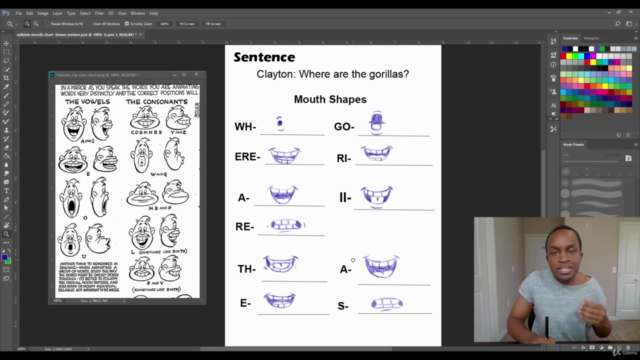Select the Crop tool
640x360 pixels.
6,78
